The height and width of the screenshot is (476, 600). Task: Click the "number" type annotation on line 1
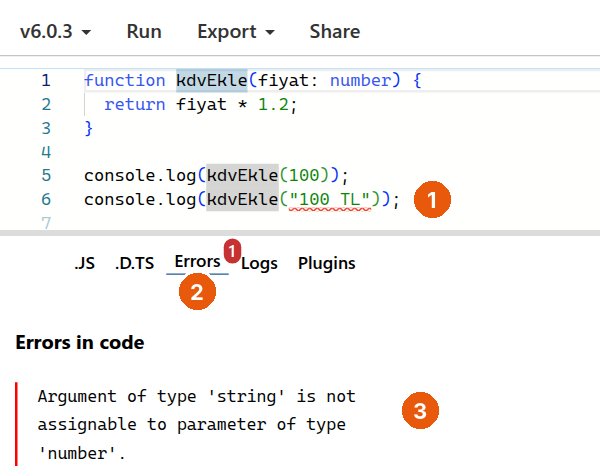click(x=360, y=80)
